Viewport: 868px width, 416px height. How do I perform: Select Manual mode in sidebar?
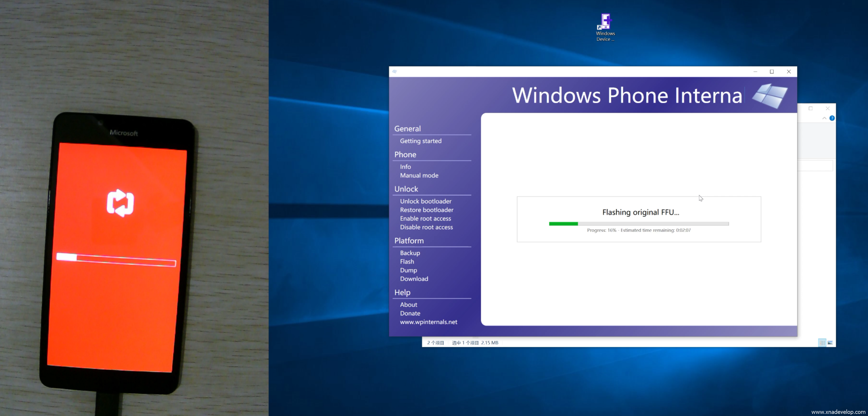[x=419, y=175]
